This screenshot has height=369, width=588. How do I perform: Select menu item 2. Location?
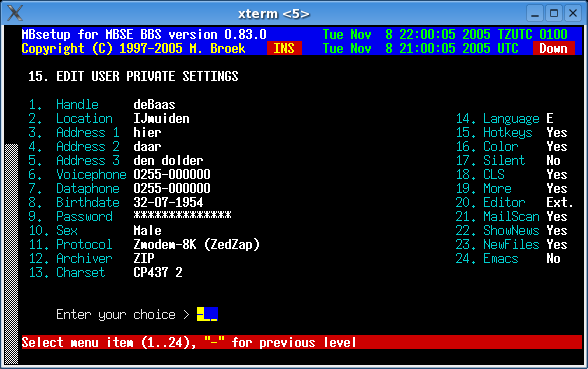coord(70,118)
